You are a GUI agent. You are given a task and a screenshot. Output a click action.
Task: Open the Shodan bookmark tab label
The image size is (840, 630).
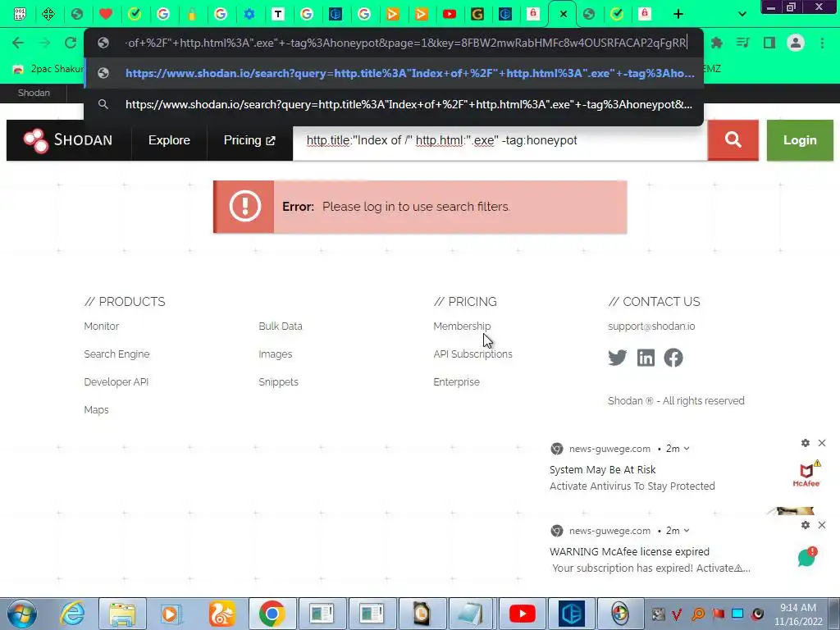[x=34, y=93]
